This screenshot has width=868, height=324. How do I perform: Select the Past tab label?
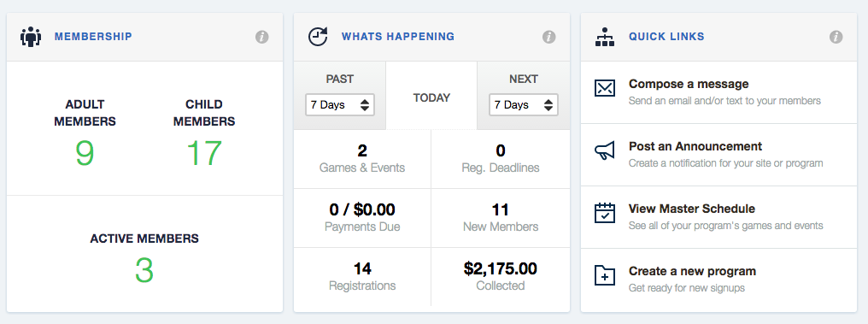[340, 80]
